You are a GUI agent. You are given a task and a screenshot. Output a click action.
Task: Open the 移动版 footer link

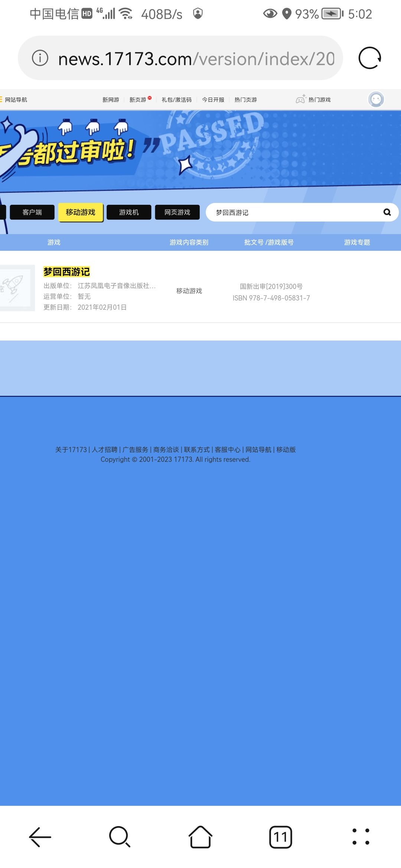[286, 450]
